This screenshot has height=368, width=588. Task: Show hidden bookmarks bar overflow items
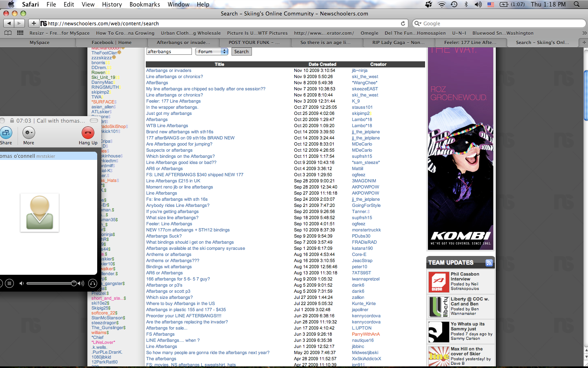click(x=584, y=33)
